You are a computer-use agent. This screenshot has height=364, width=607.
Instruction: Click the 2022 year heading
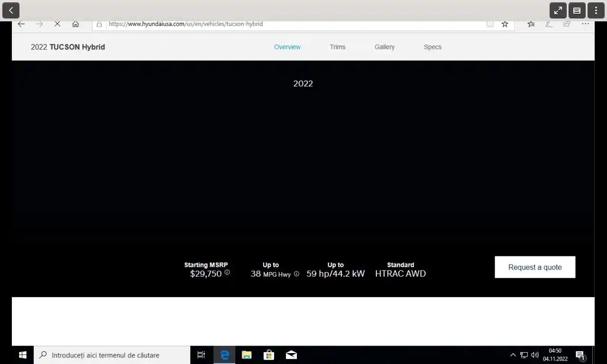click(x=303, y=83)
